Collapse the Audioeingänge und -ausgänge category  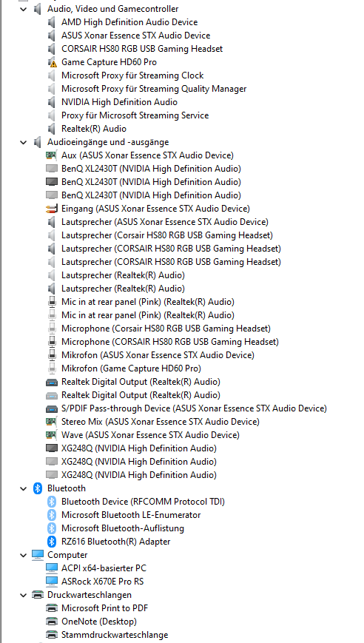click(23, 142)
